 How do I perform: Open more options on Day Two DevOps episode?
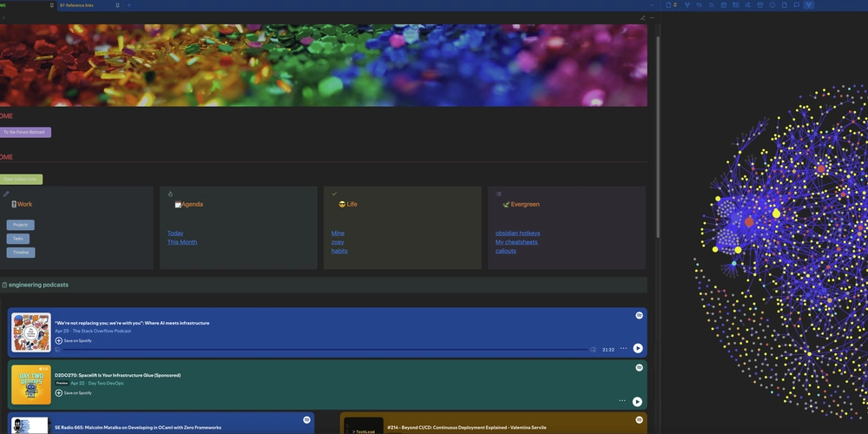[x=622, y=400]
